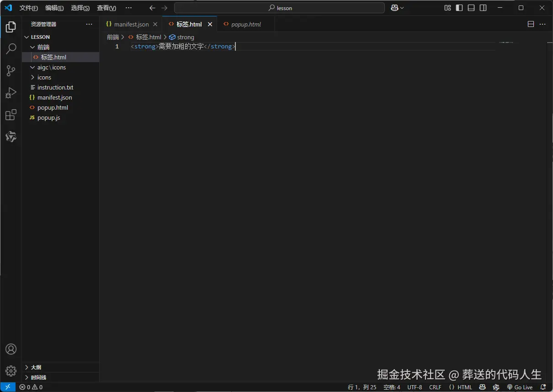Open the 选择(S) menu
The width and height of the screenshot is (553, 392).
(x=80, y=8)
